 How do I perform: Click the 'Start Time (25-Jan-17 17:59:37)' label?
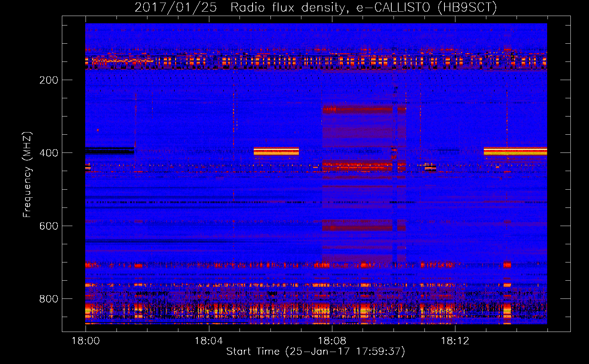click(x=316, y=352)
